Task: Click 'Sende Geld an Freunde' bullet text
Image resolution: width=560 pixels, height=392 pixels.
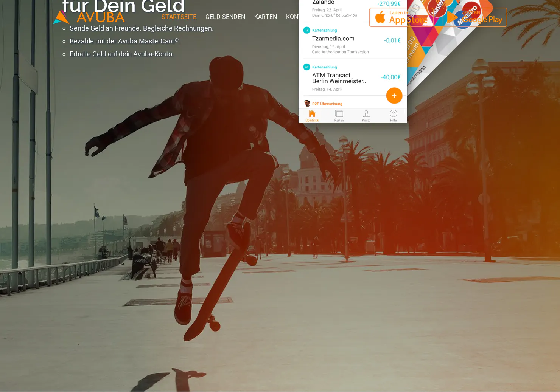Action: (142, 28)
